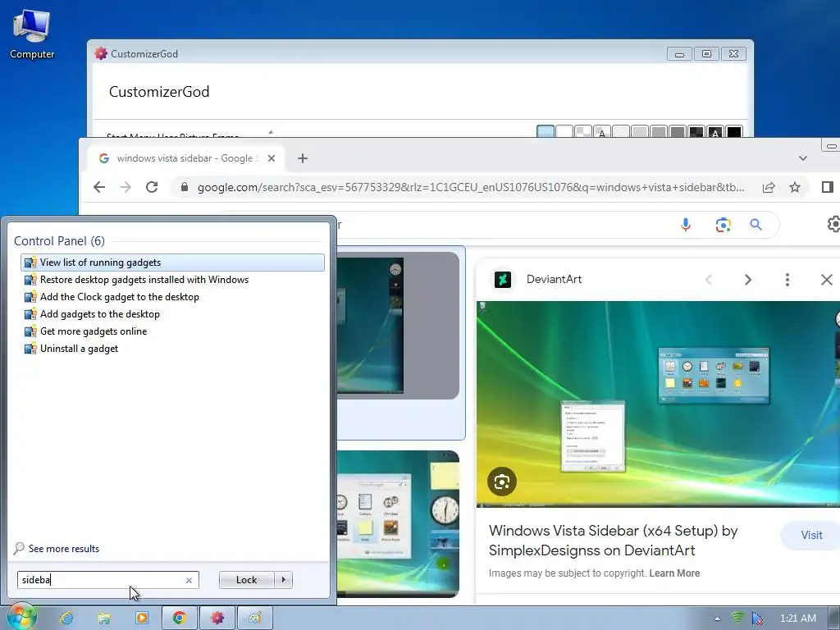Open the network signal tray icon
This screenshot has height=630, width=840.
(x=737, y=619)
